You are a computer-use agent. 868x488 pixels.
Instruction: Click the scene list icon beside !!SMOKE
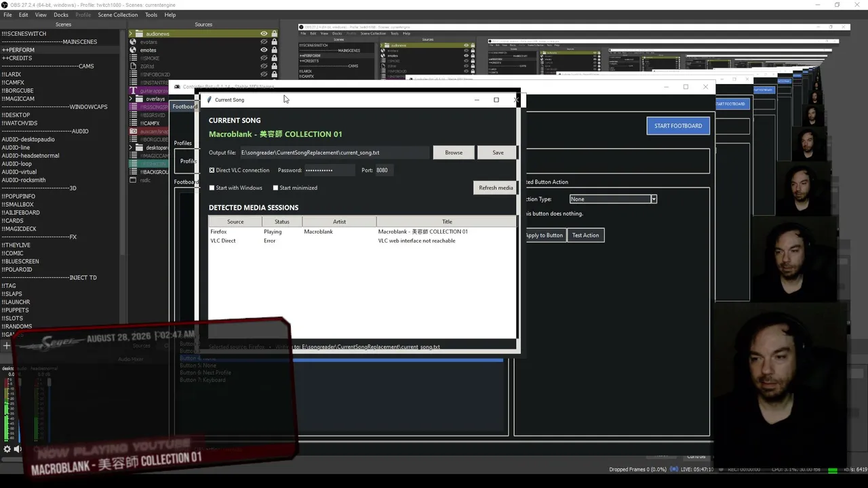pyautogui.click(x=133, y=58)
